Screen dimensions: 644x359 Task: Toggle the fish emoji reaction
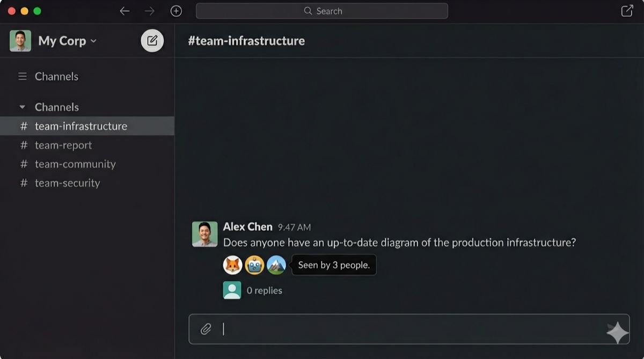click(x=254, y=265)
